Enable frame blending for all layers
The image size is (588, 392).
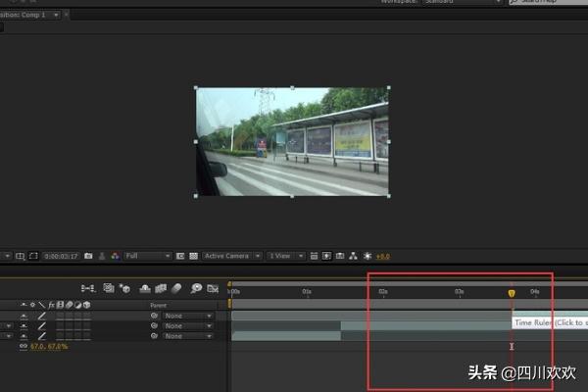click(x=161, y=288)
